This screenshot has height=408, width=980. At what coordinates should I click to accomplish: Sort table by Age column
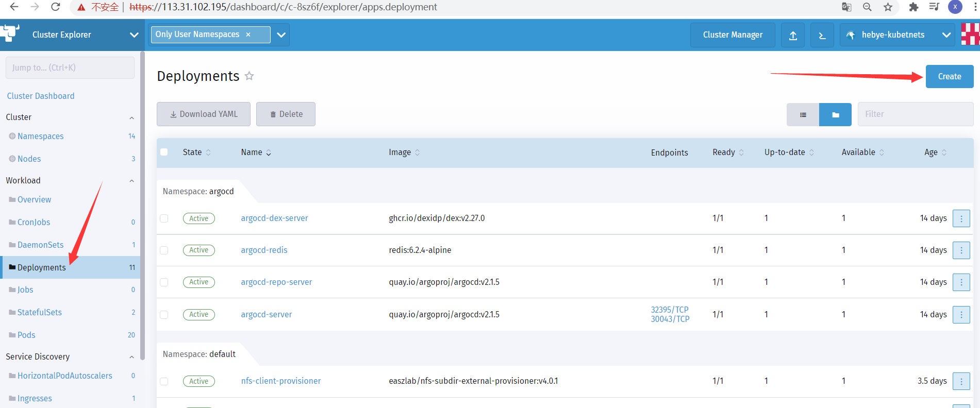(x=936, y=152)
